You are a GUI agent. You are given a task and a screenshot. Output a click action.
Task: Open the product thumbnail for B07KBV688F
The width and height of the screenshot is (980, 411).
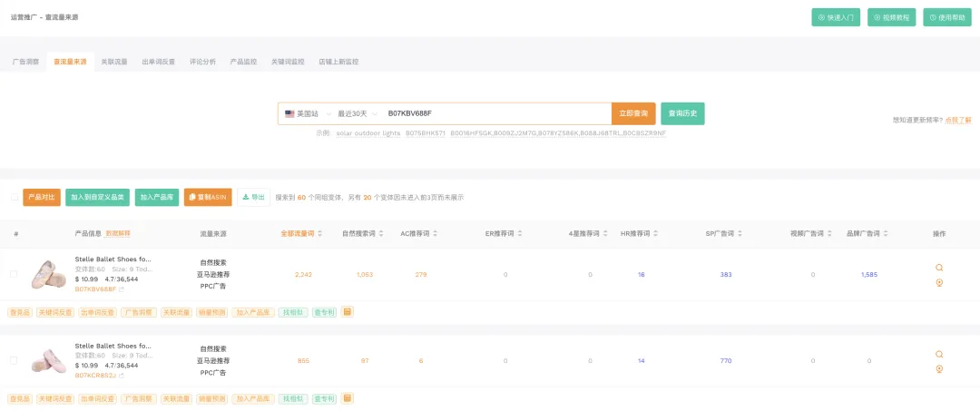click(49, 274)
